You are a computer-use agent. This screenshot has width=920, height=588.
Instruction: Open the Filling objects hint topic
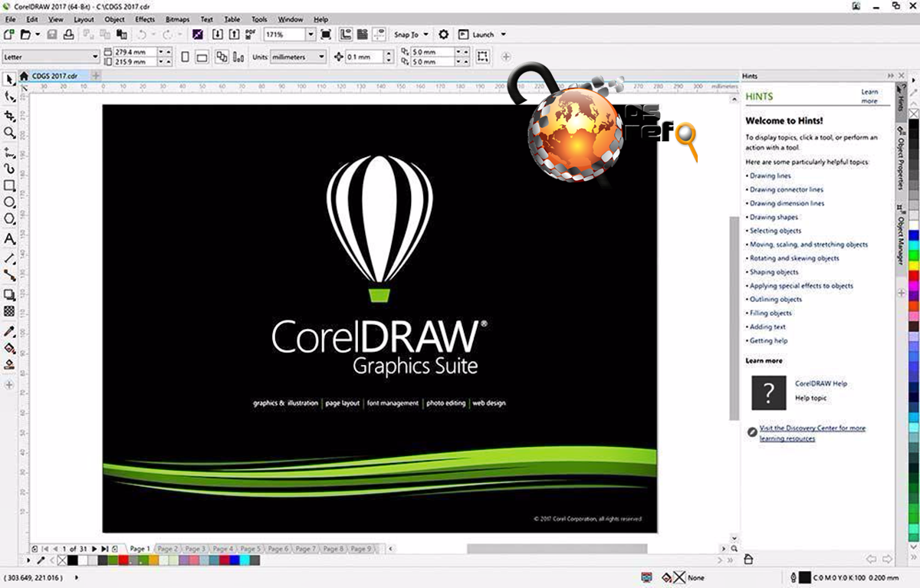click(770, 313)
